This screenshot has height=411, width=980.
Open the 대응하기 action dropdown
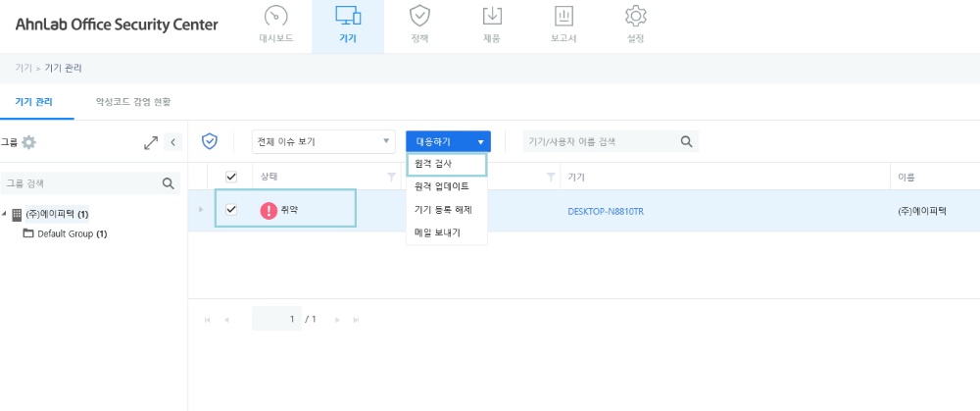point(448,142)
